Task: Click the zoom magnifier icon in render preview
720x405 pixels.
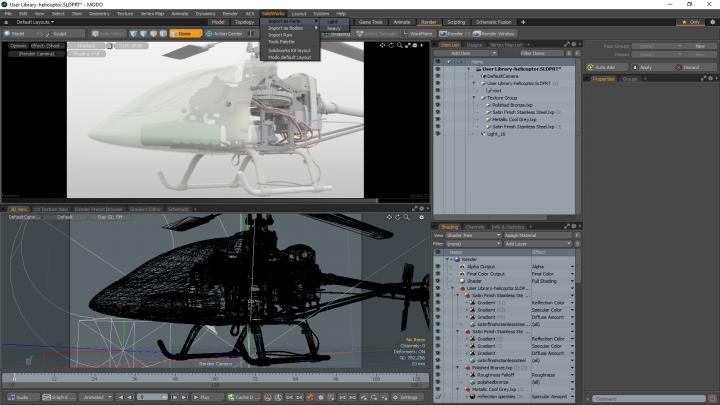Action: tap(399, 45)
